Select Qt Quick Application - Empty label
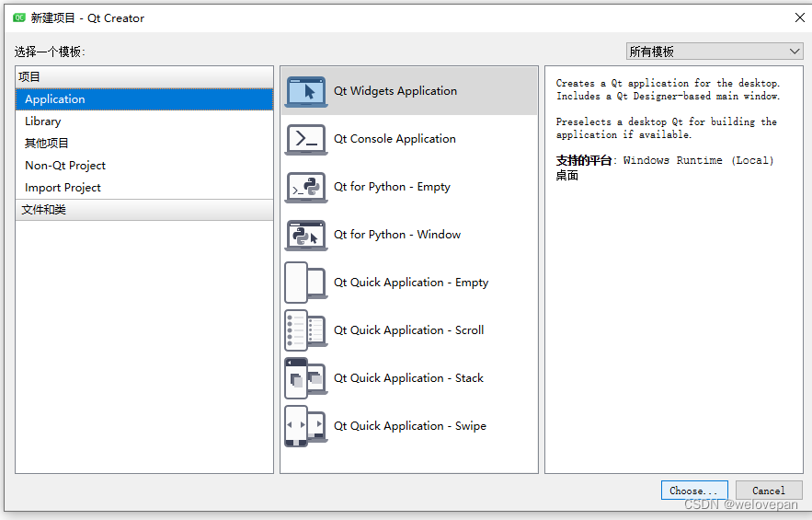 411,283
